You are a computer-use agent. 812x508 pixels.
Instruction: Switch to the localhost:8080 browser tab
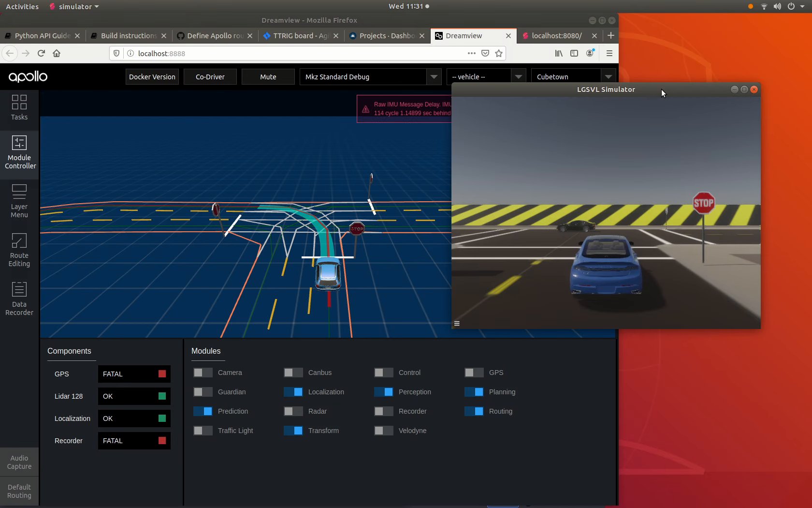557,36
